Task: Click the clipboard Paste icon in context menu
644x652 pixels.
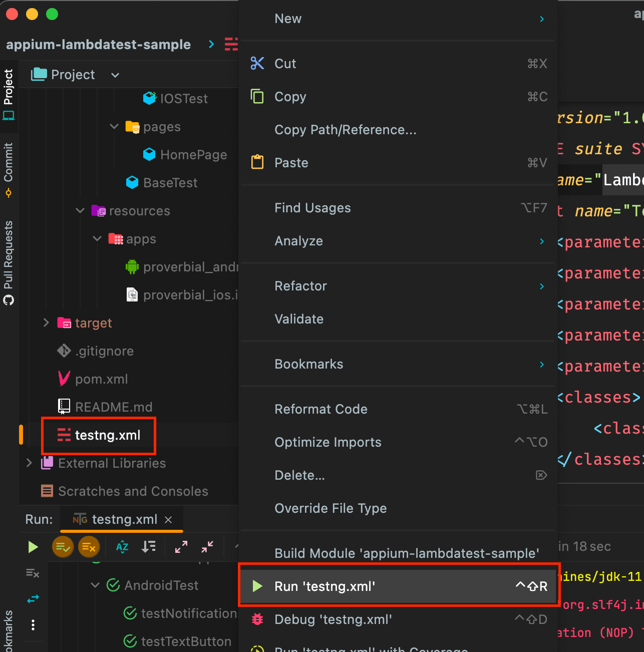Action: pyautogui.click(x=257, y=162)
